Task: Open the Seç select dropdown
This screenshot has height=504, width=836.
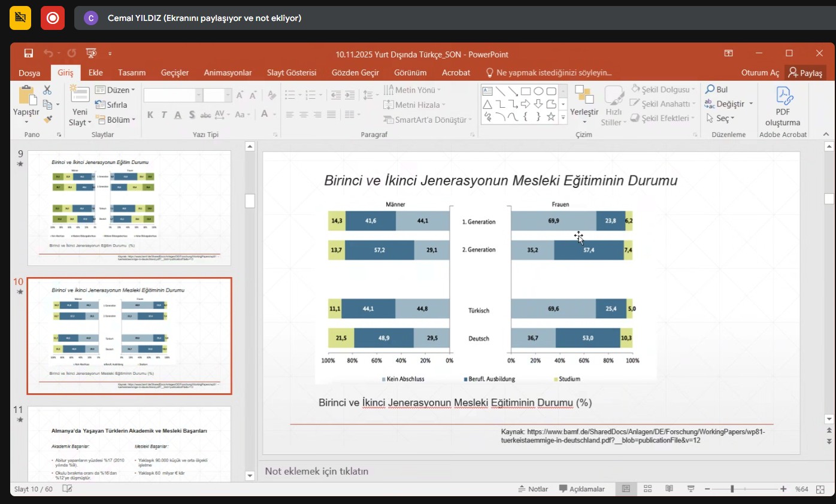Action: point(721,119)
